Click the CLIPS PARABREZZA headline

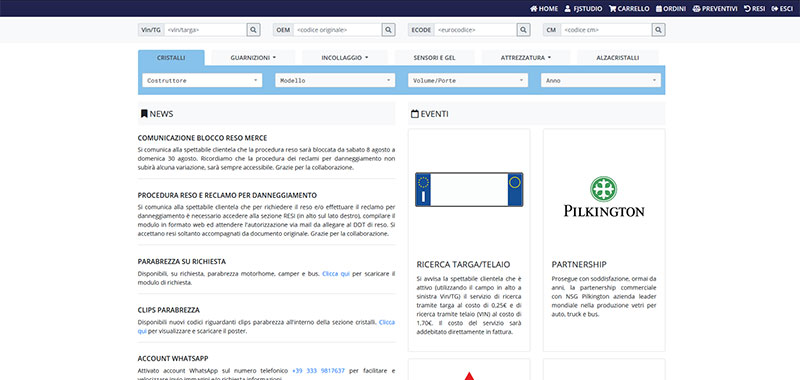coord(169,310)
